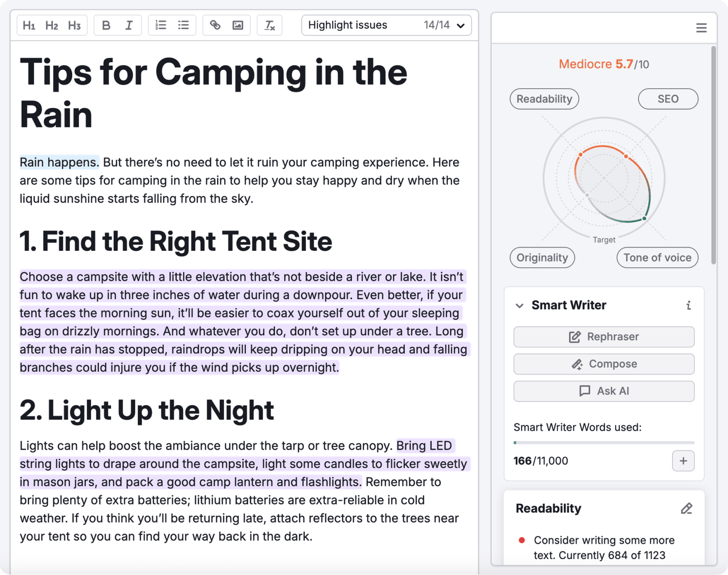Toggle italic formatting
The height and width of the screenshot is (575, 728).
coord(129,25)
